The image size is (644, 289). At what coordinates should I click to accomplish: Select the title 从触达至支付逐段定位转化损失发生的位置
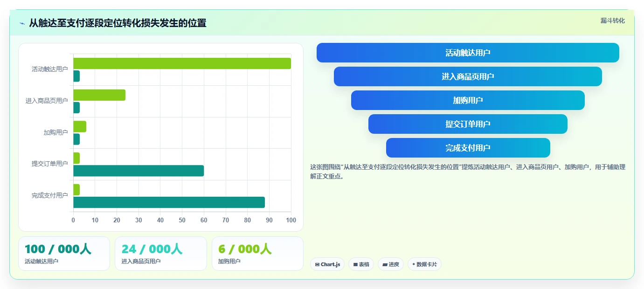[118, 23]
